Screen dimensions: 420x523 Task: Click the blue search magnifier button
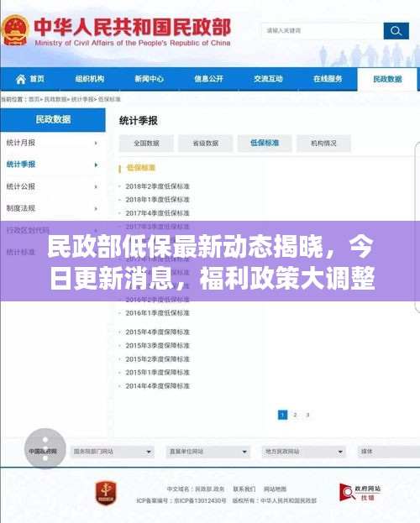396,31
